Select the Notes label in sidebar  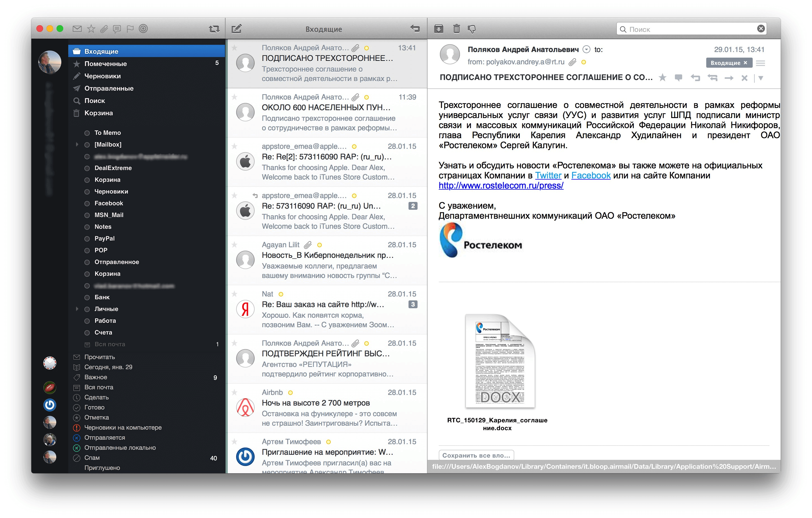point(103,227)
